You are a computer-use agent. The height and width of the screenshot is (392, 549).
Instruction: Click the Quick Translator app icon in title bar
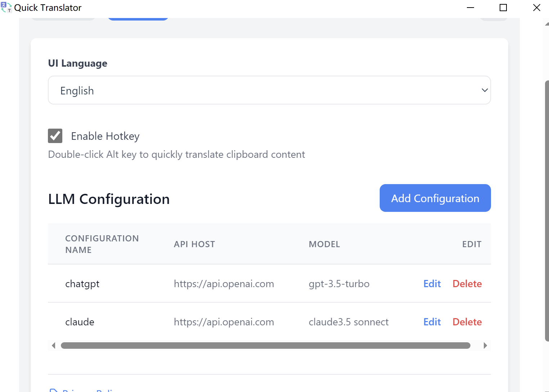coord(6,8)
